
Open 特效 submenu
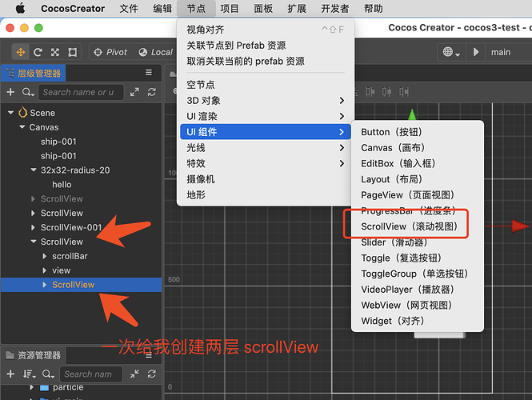266,163
